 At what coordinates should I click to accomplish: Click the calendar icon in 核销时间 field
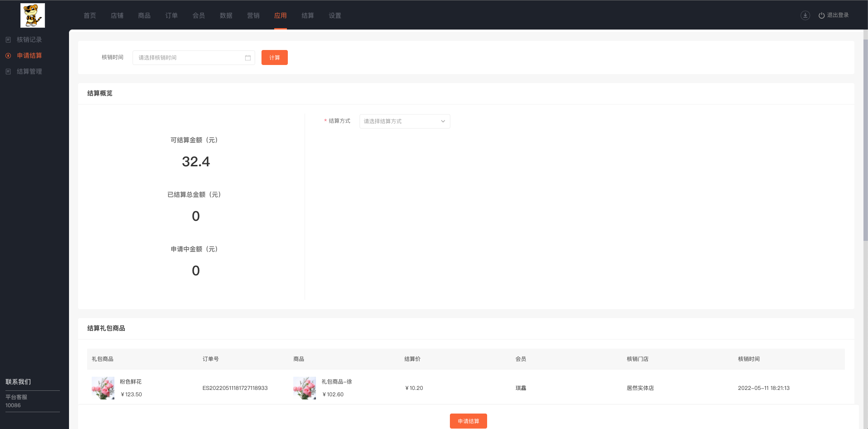coord(248,58)
